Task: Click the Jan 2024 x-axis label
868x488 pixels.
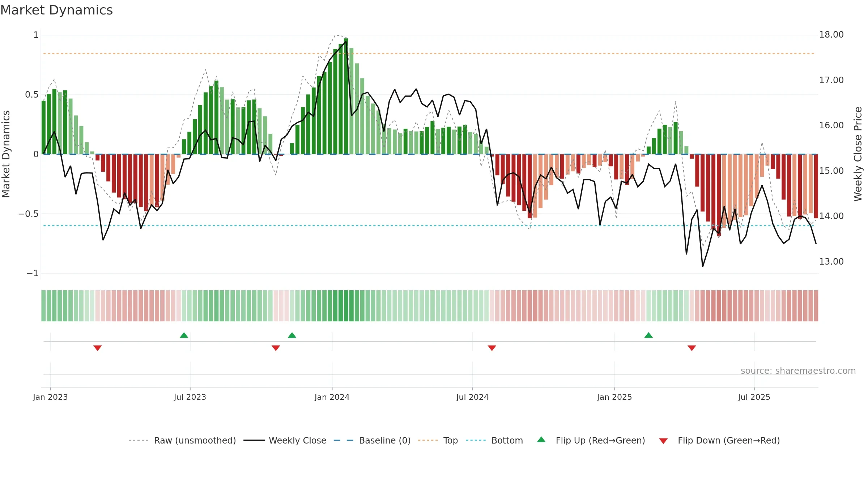Action: [332, 397]
